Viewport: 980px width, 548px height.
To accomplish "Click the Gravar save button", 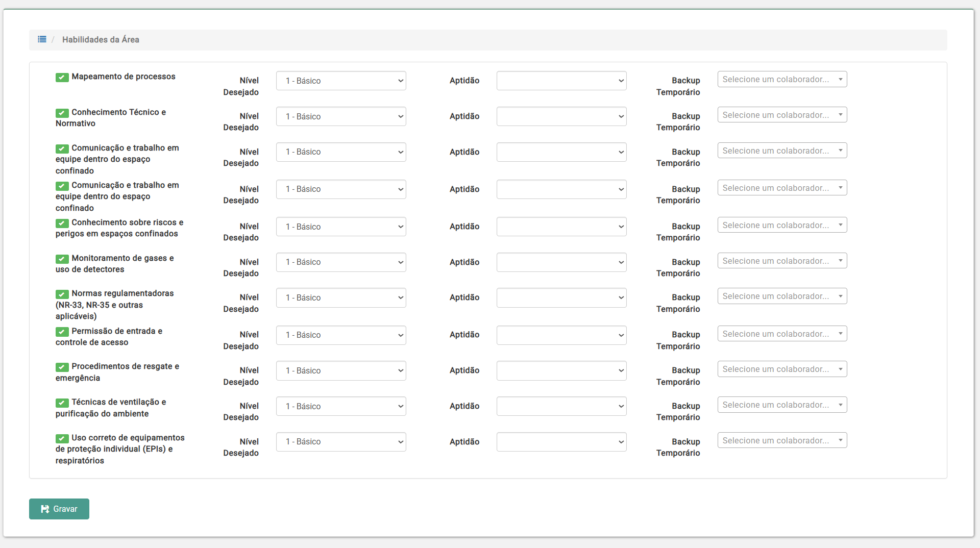I will [x=59, y=509].
